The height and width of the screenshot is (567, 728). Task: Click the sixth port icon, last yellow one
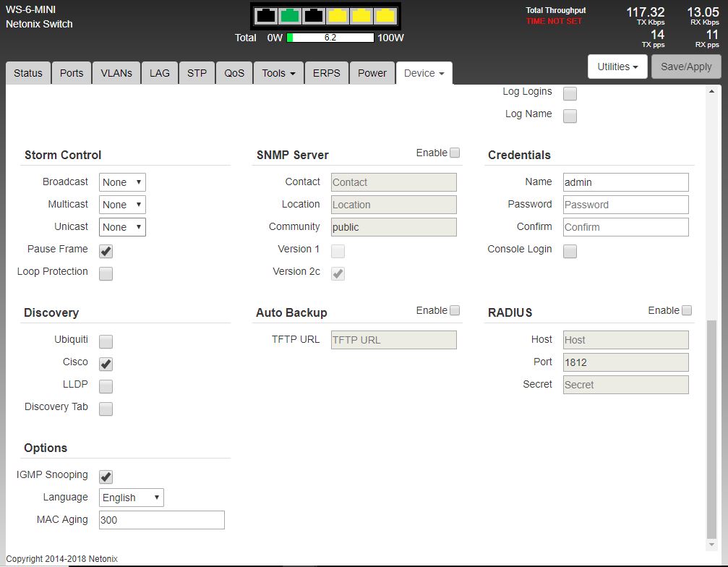(x=385, y=15)
